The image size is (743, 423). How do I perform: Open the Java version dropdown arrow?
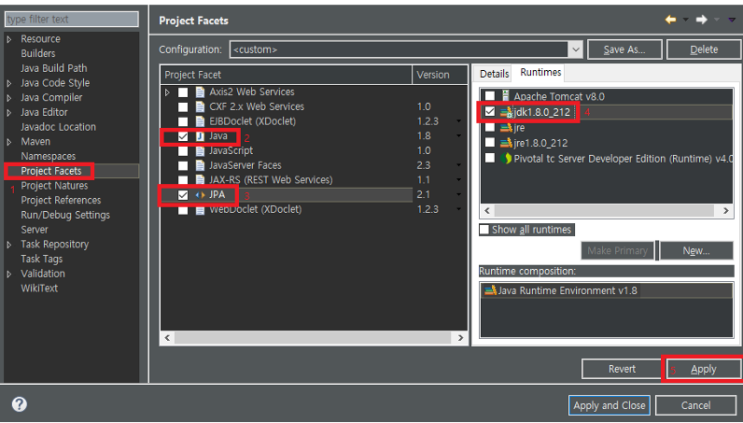point(458,136)
